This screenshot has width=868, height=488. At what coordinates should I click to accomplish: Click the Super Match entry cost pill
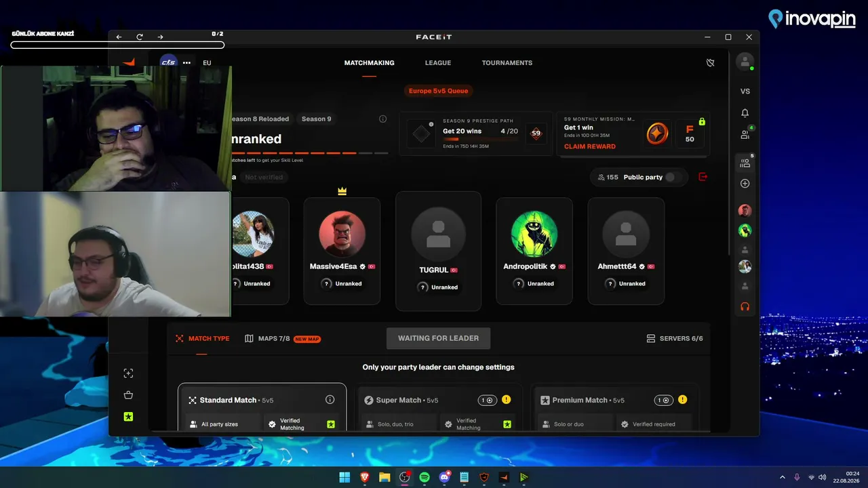488,400
